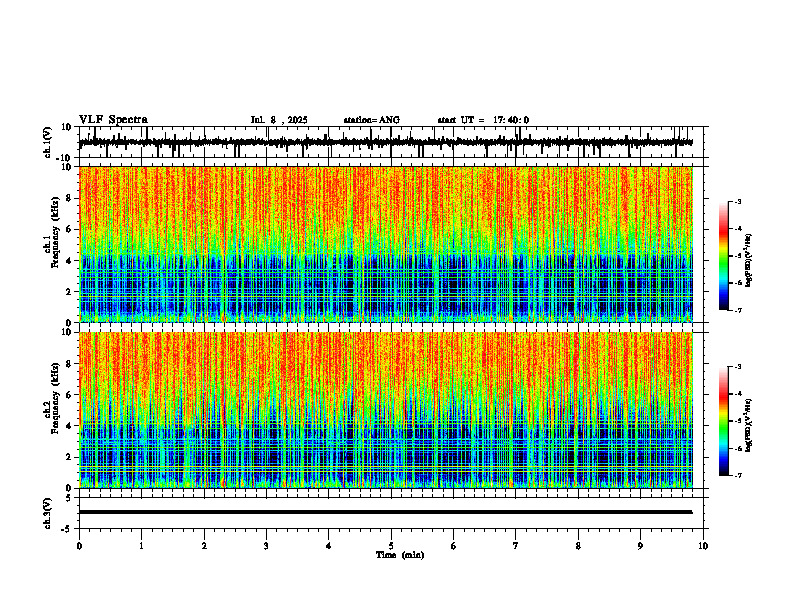Select the 'Time (min)' axis label

[x=400, y=555]
